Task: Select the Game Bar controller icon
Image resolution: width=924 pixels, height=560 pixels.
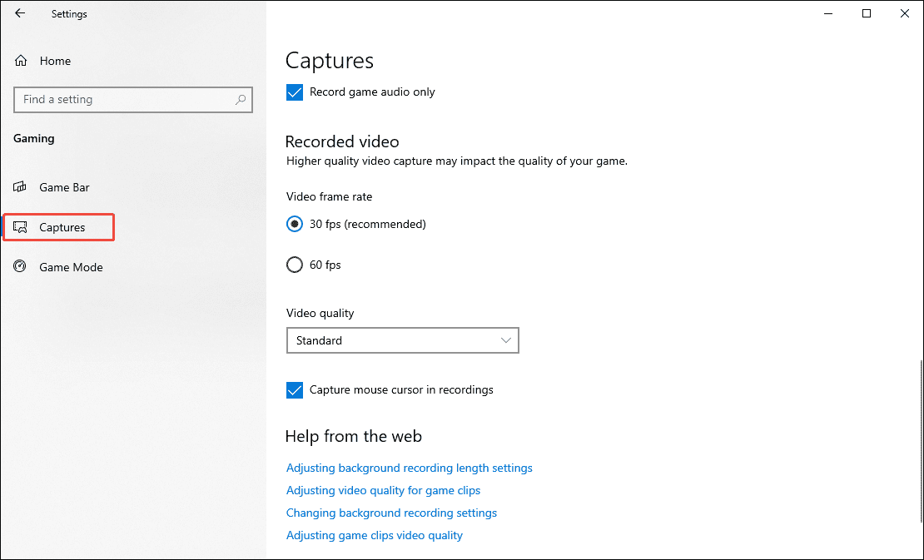Action: [19, 186]
